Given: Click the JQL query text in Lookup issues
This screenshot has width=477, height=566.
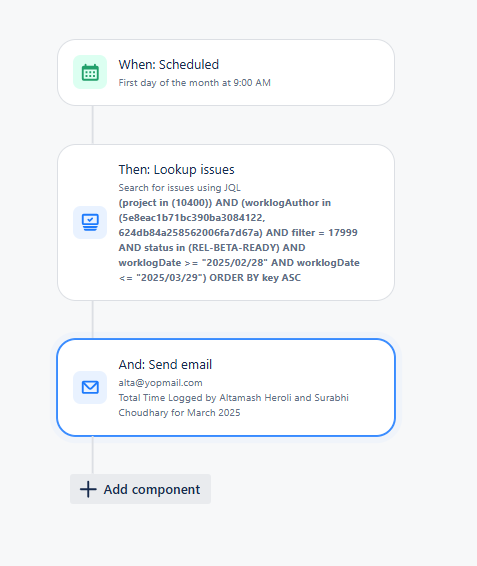Looking at the screenshot, I should tap(239, 240).
